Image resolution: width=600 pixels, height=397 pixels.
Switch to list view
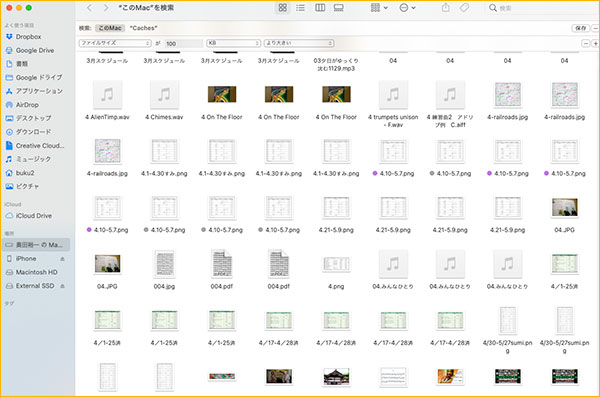[300, 8]
